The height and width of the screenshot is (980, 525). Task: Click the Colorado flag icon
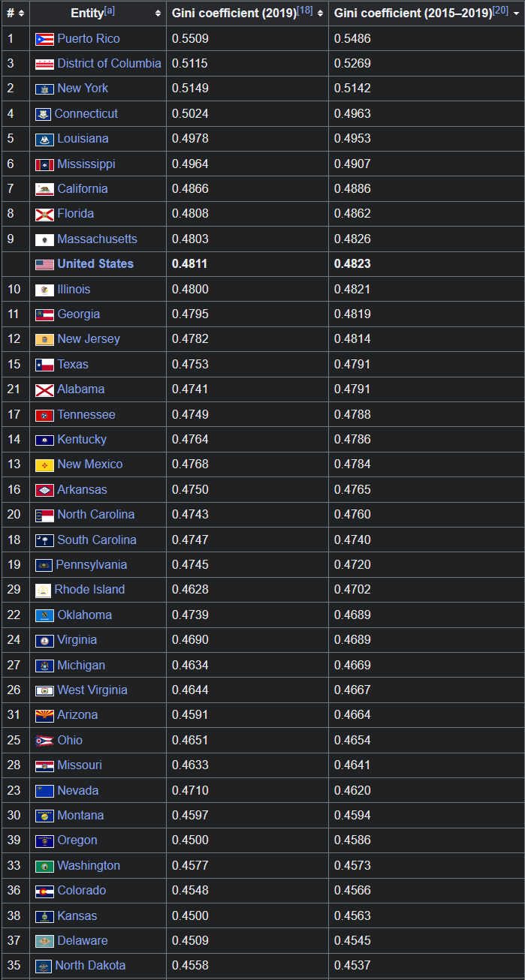pyautogui.click(x=44, y=891)
